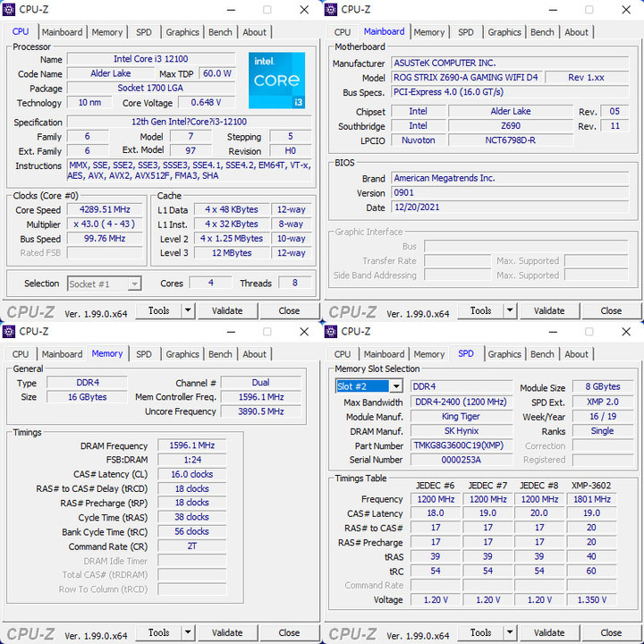Switch to Mainboard tab in CPU window
644x644 pixels.
(x=62, y=32)
